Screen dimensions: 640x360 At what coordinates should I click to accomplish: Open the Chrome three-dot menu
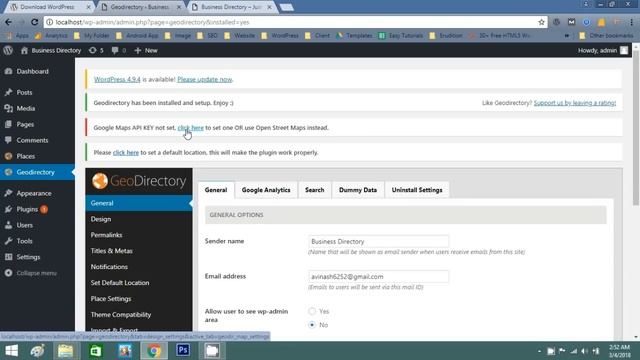click(x=632, y=22)
